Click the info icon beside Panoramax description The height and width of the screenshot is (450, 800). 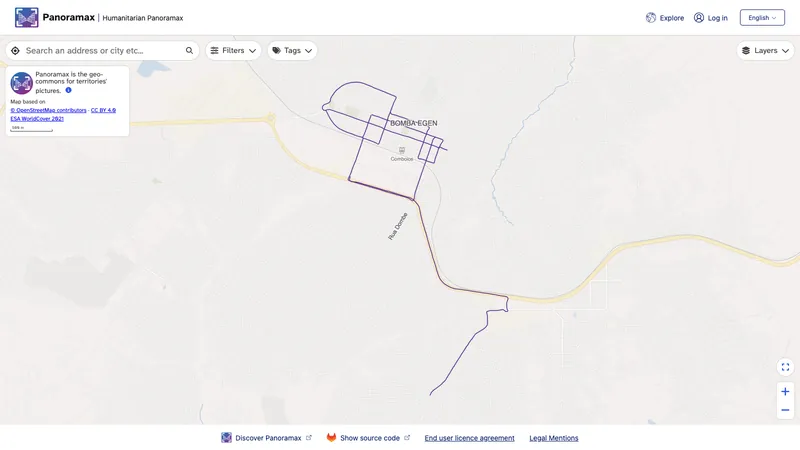point(68,90)
